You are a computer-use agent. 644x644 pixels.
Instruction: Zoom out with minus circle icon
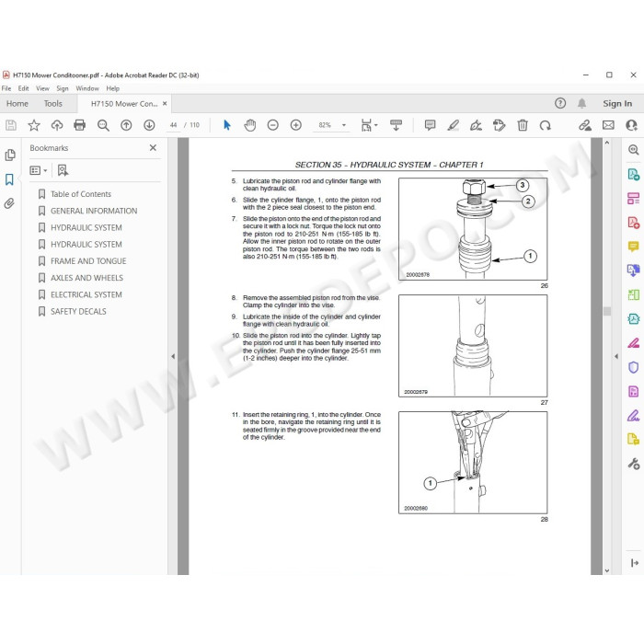click(272, 125)
